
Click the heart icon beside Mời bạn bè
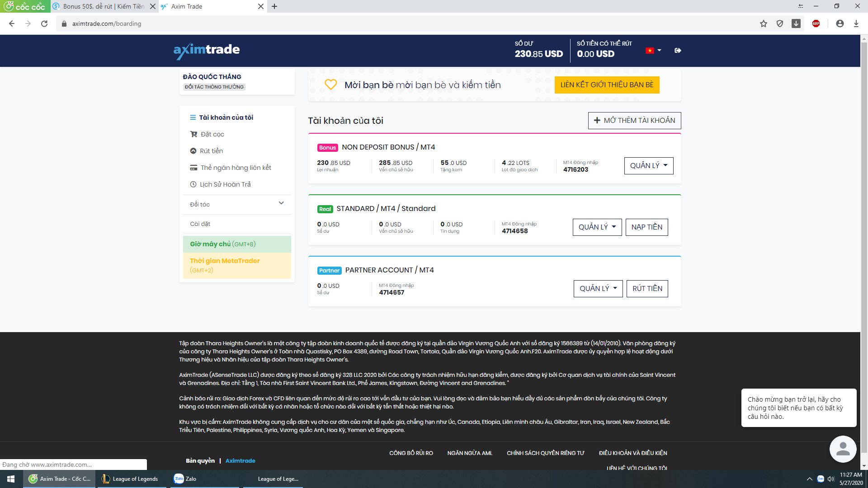(x=331, y=84)
